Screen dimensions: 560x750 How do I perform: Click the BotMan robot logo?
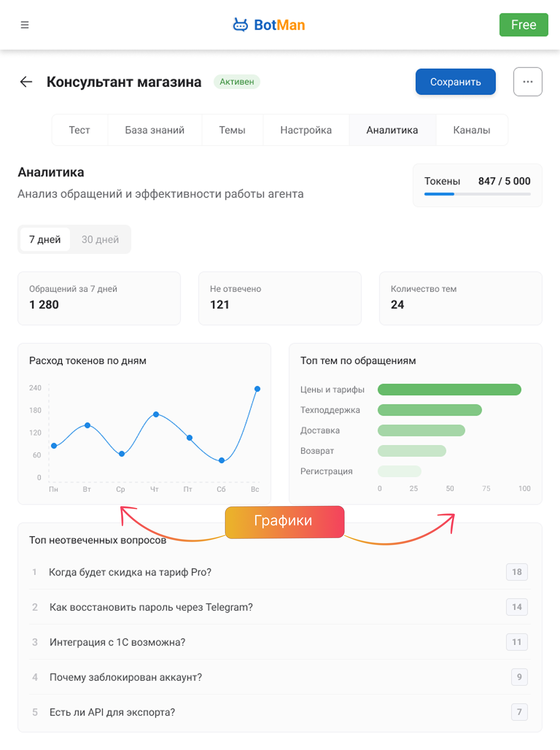pyautogui.click(x=240, y=25)
